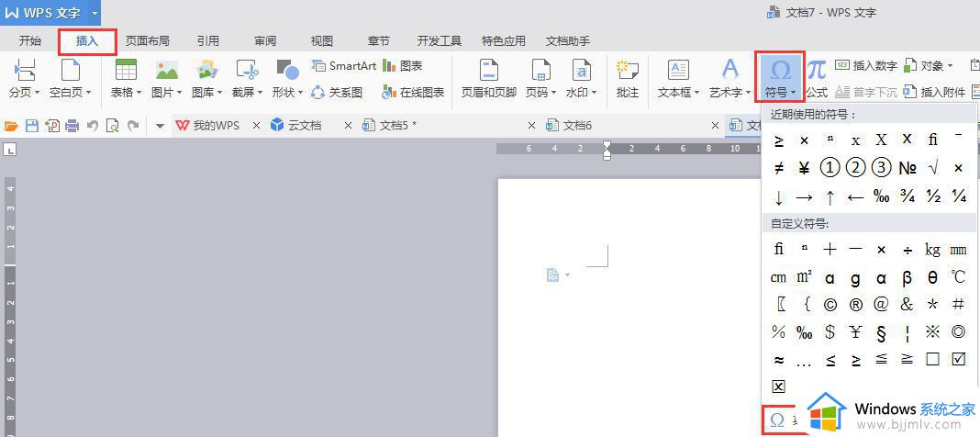Image resolution: width=980 pixels, height=437 pixels.
Task: Click the 形状 shapes icon
Action: pyautogui.click(x=287, y=70)
